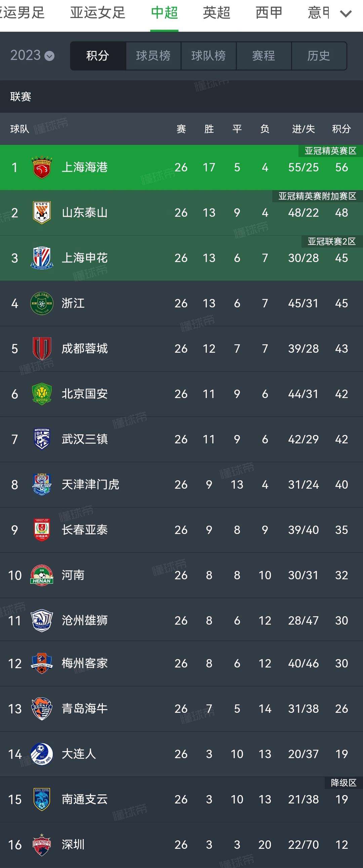The width and height of the screenshot is (363, 868).
Task: Tap the green Zhejiang (浙江) crest
Action: click(x=42, y=303)
